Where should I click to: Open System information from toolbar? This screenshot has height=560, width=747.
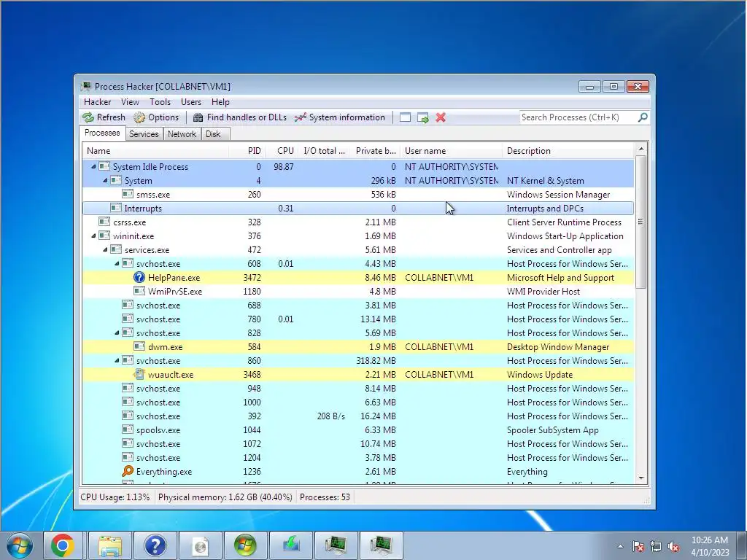coord(340,117)
